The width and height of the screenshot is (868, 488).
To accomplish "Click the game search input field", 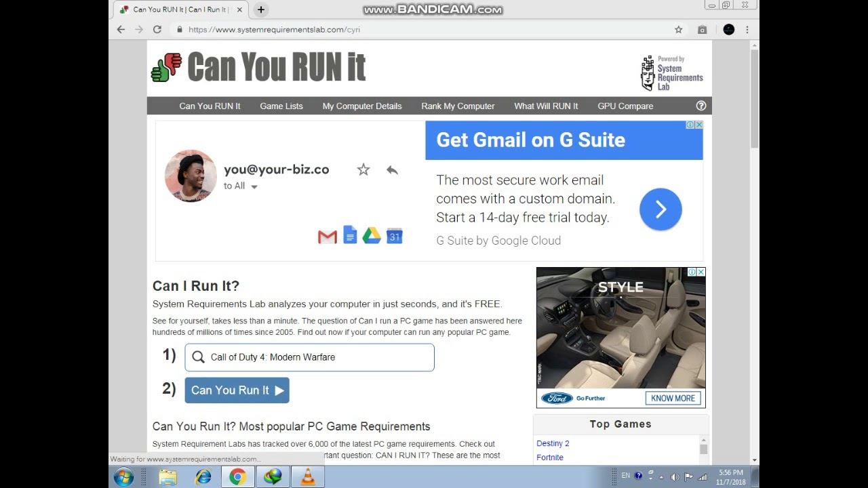I will 309,357.
